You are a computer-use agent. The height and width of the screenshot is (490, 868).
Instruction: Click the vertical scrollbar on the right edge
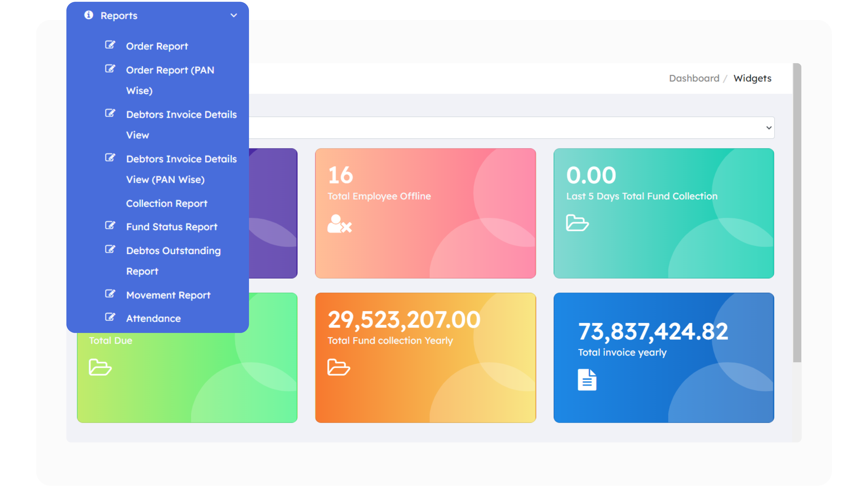797,212
